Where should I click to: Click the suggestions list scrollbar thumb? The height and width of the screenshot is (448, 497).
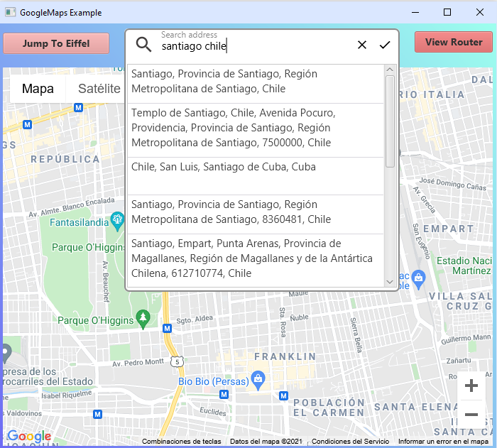point(390,121)
